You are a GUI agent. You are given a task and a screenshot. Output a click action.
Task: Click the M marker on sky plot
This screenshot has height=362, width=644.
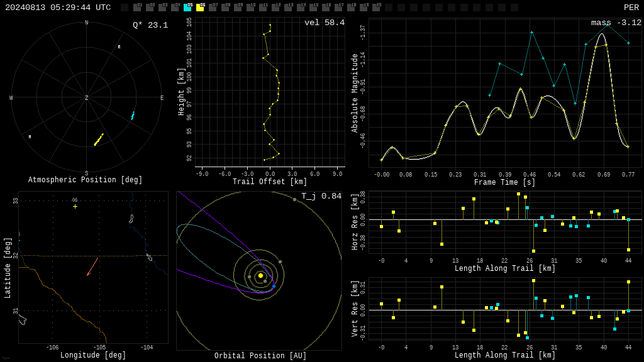coord(30,136)
